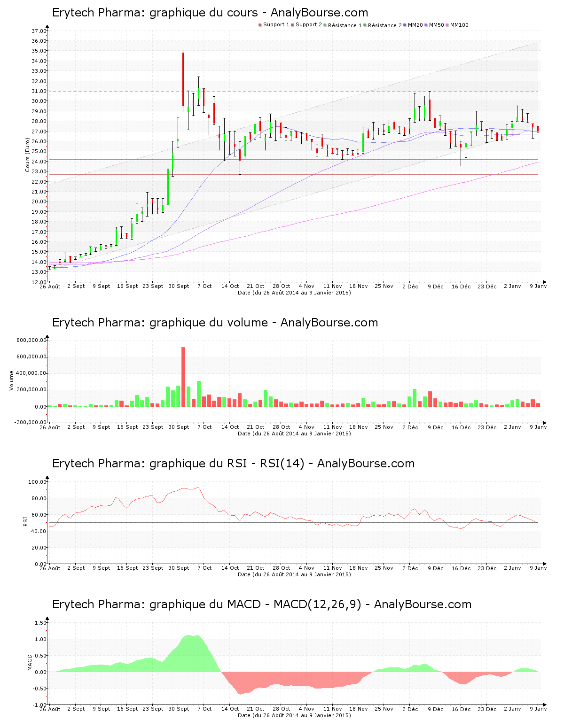Click the -1.00 MACD axis label
The height and width of the screenshot is (728, 564).
40,705
